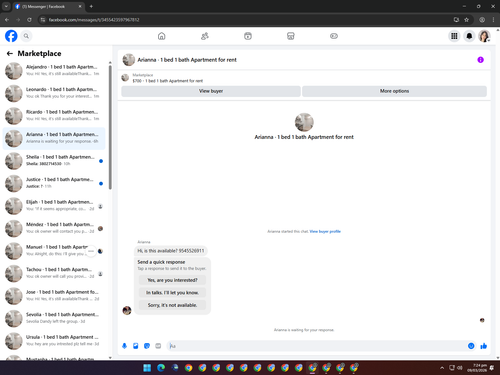500x375 pixels.
Task: Click the more options ellipsis on Manuel's row
Action: click(x=91, y=251)
